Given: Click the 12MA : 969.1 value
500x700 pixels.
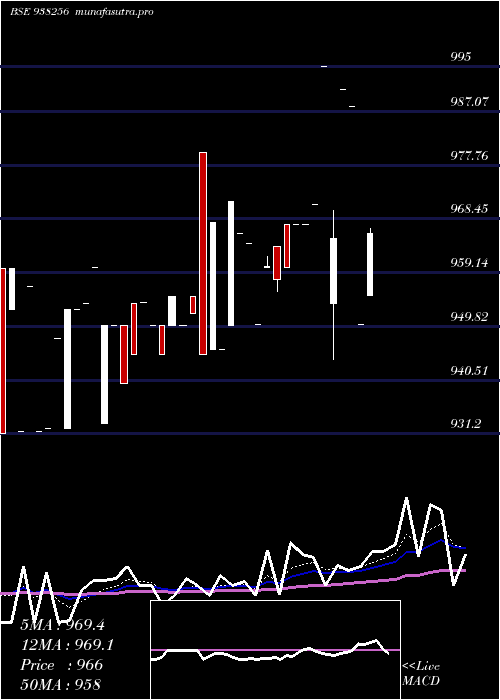Looking at the screenshot, I should tap(67, 645).
